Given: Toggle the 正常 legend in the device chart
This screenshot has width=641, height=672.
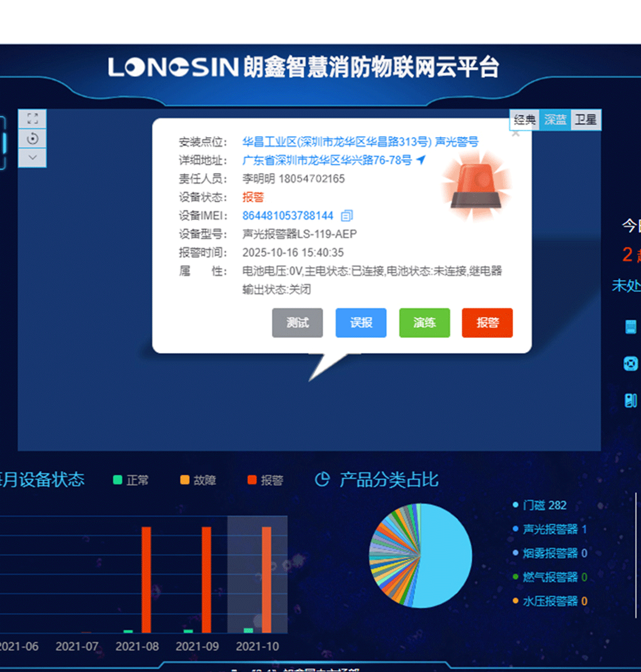Looking at the screenshot, I should coord(131,480).
